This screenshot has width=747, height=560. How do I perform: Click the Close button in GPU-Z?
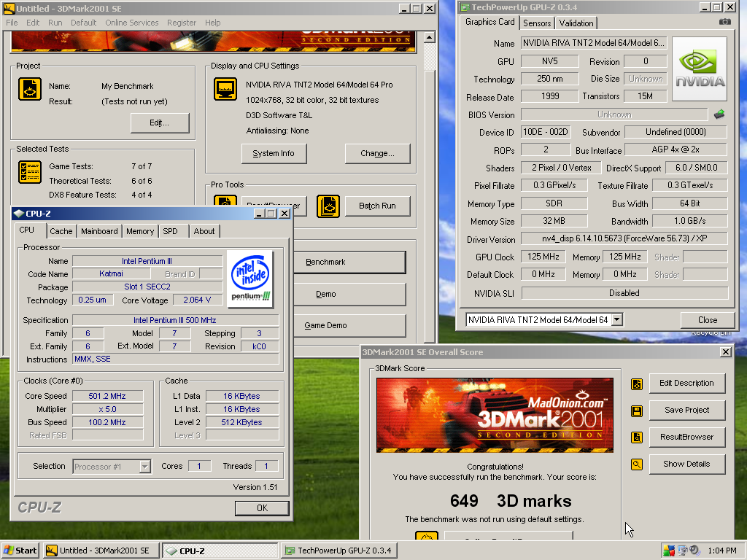pos(708,320)
